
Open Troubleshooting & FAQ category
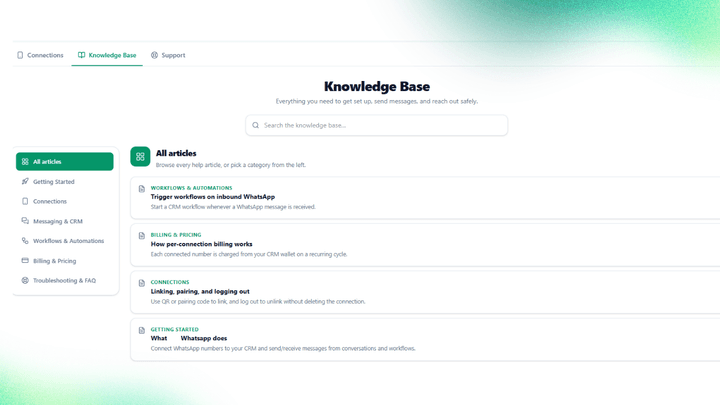[x=65, y=281]
